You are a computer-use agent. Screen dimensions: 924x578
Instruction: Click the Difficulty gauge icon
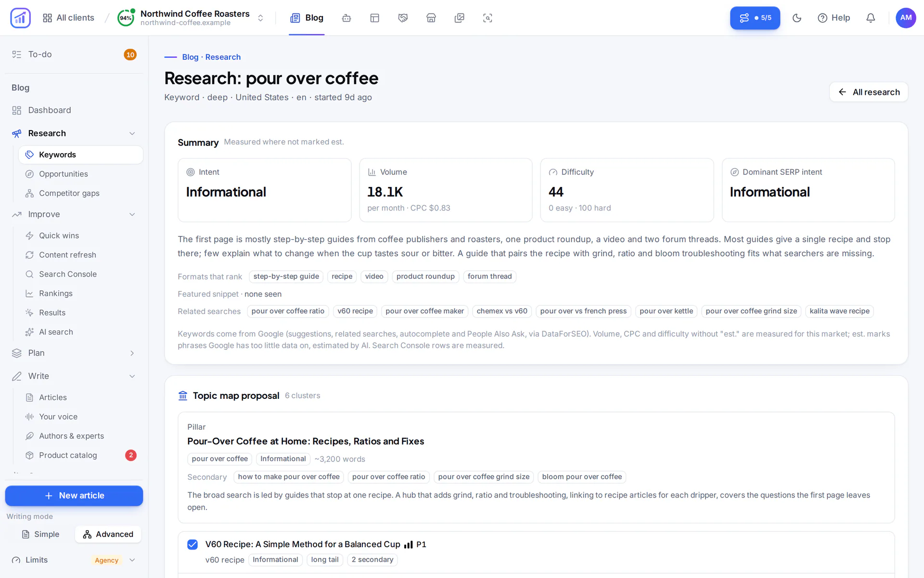[x=553, y=172]
